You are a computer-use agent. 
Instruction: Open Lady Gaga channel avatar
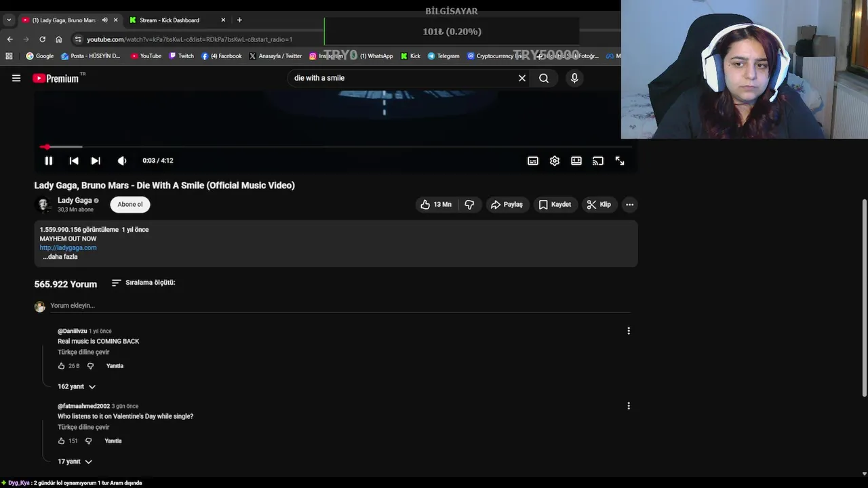pyautogui.click(x=43, y=204)
